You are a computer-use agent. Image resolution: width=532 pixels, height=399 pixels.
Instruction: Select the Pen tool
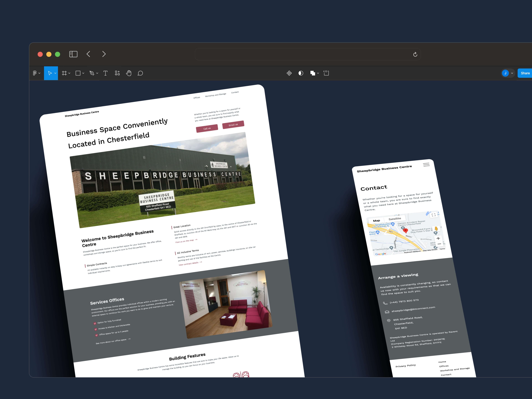point(92,73)
